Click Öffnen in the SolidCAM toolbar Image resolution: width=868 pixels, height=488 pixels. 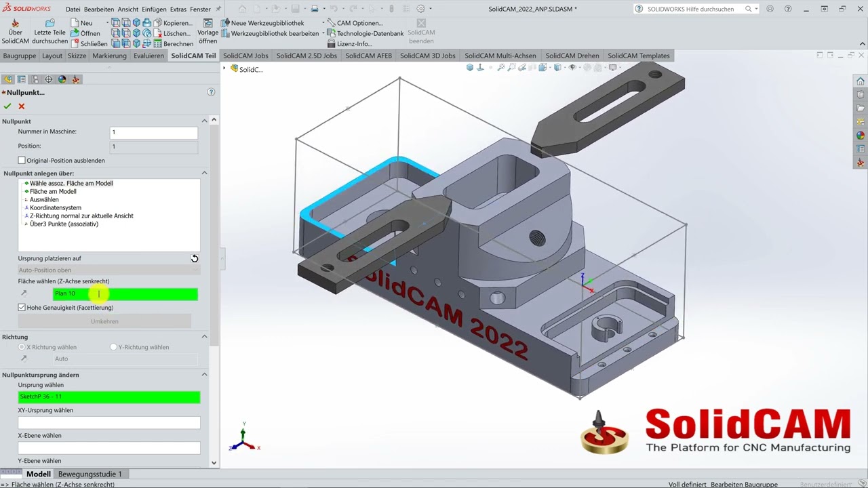[85, 33]
